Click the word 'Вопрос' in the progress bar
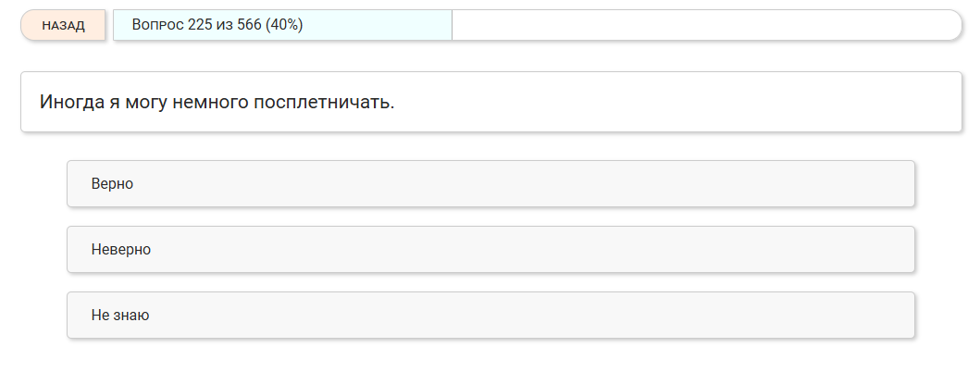The width and height of the screenshot is (980, 372). 158,25
